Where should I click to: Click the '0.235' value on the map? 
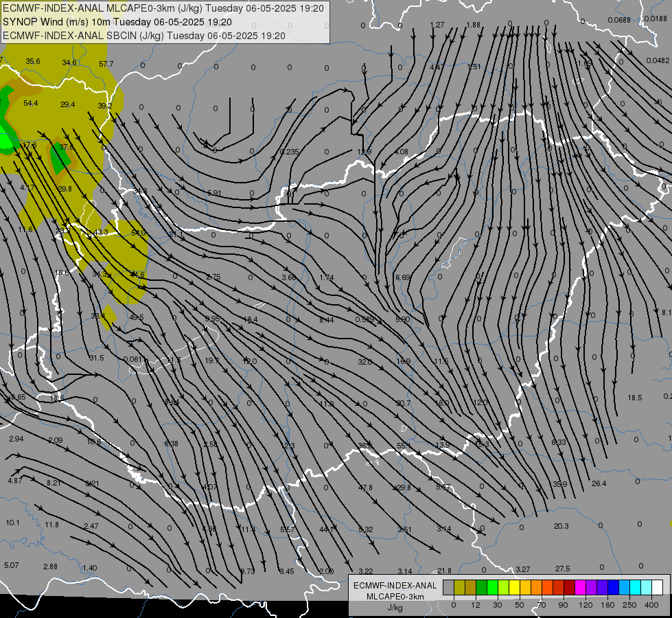(x=289, y=152)
